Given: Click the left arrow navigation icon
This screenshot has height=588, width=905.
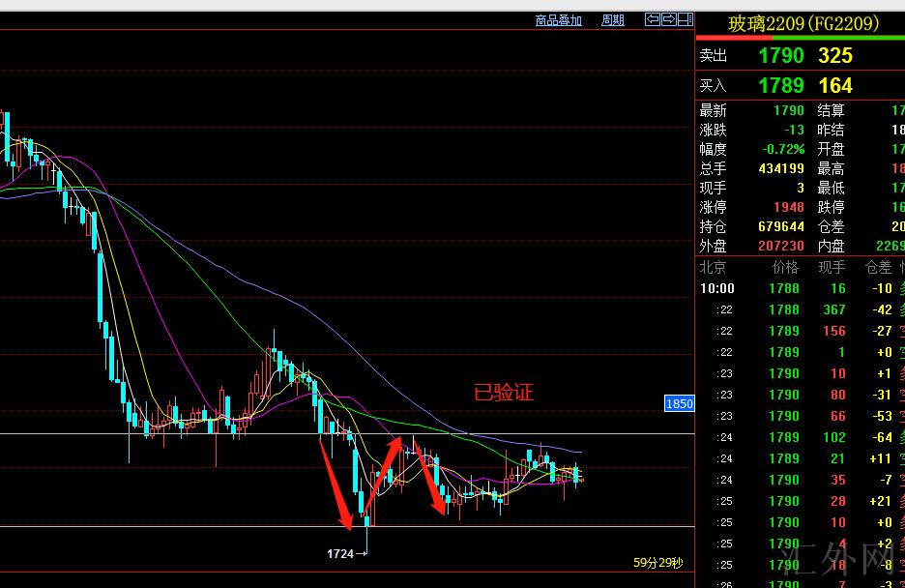Looking at the screenshot, I should tap(653, 19).
